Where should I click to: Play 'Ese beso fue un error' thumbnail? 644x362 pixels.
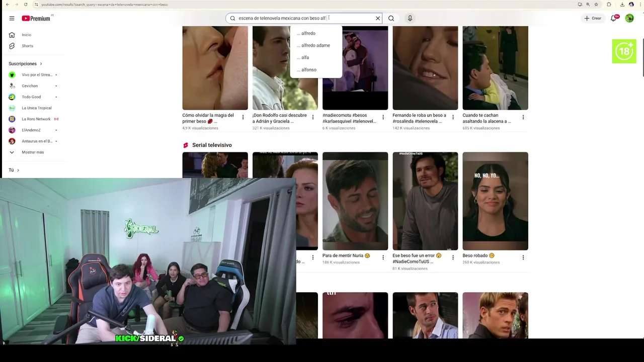click(x=425, y=201)
